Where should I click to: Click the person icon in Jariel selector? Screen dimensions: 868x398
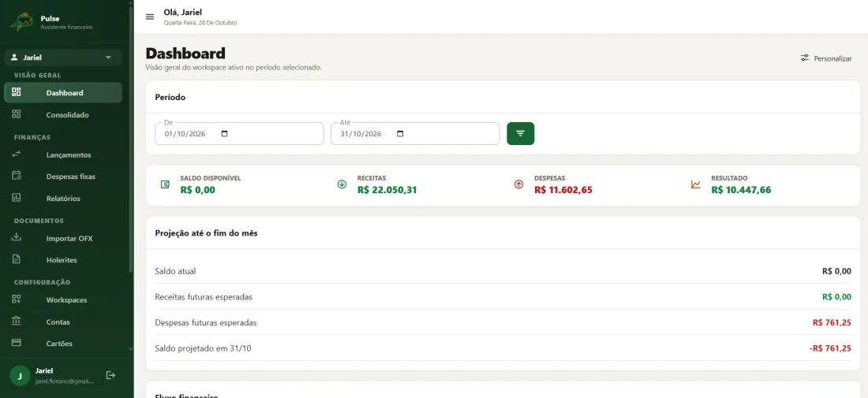14,58
